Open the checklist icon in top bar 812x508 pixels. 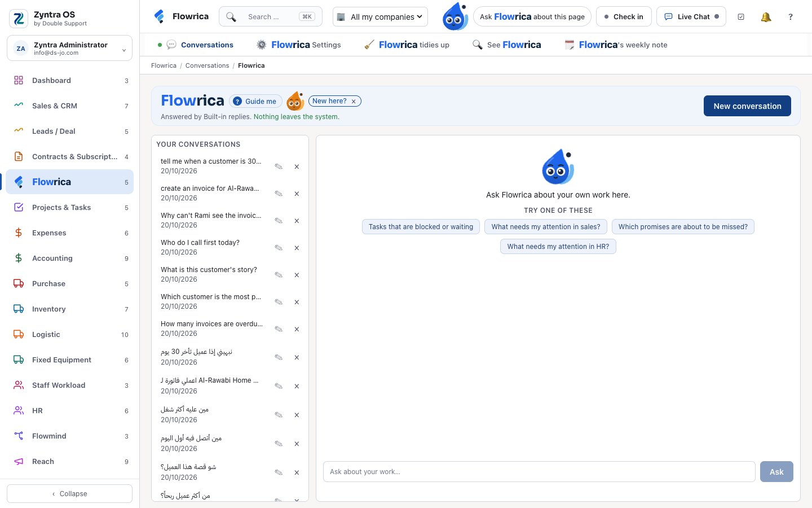coord(741,17)
